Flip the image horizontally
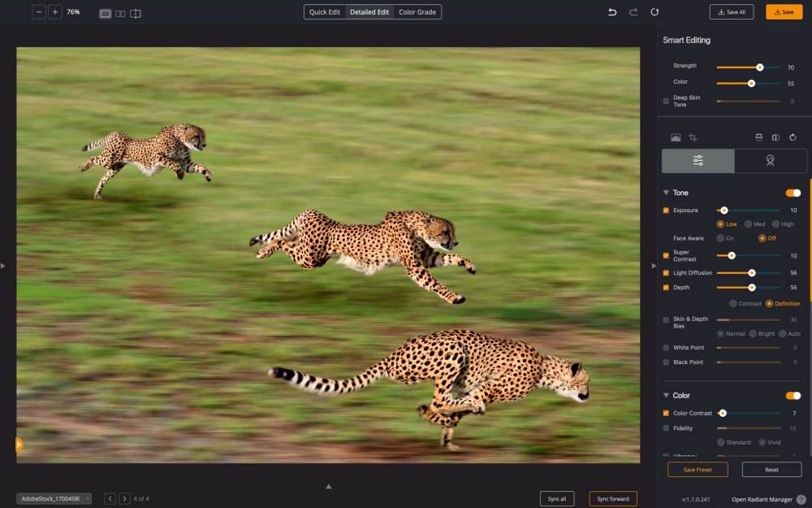 (x=775, y=138)
